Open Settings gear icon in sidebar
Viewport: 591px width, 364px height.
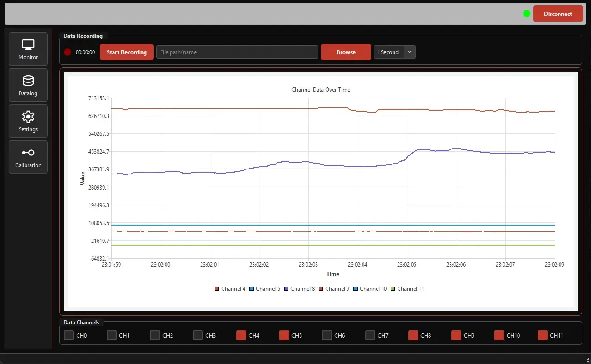(28, 117)
